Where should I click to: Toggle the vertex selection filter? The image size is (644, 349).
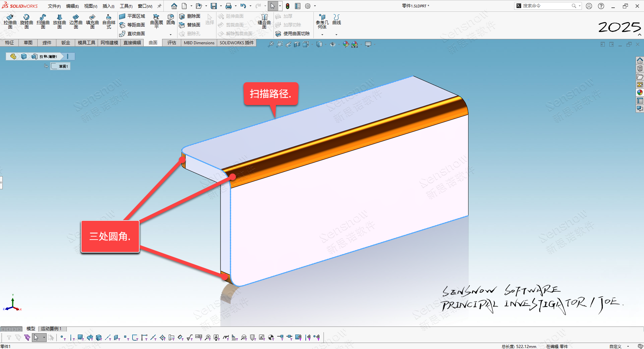tap(62, 338)
